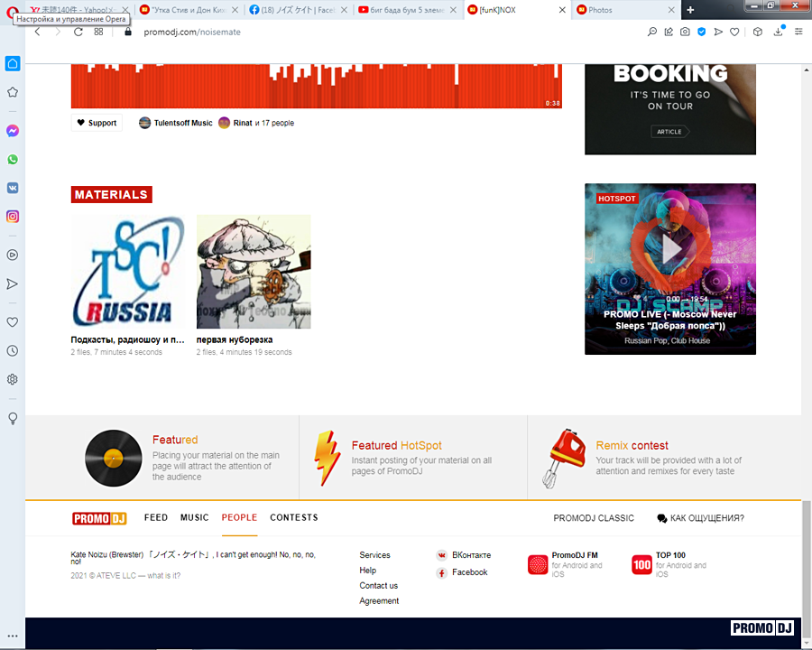Click the Tulentsoff Music profile link
Screen dimensions: 812x650
[x=182, y=123]
